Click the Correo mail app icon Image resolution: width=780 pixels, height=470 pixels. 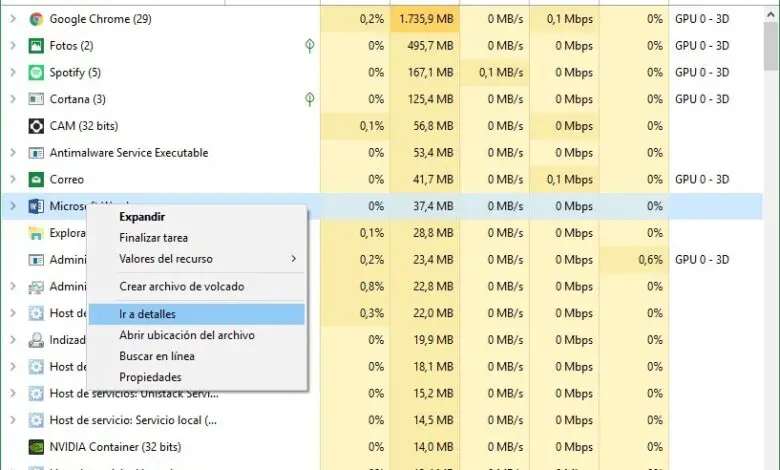pyautogui.click(x=36, y=180)
